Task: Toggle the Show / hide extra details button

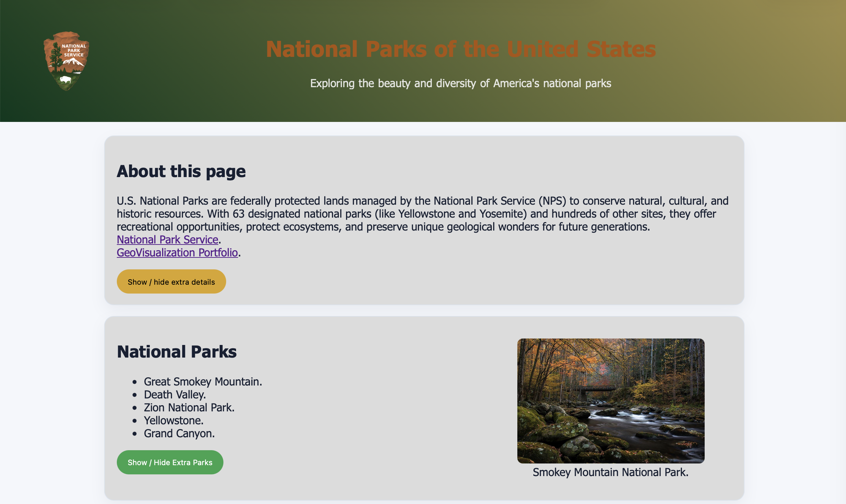Action: coord(171,282)
